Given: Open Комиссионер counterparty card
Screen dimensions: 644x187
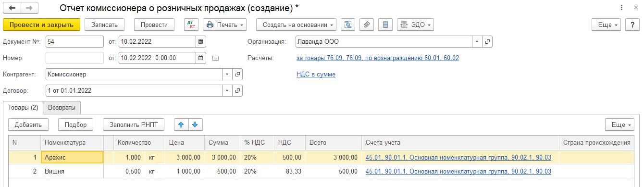Looking at the screenshot, I should (237, 75).
